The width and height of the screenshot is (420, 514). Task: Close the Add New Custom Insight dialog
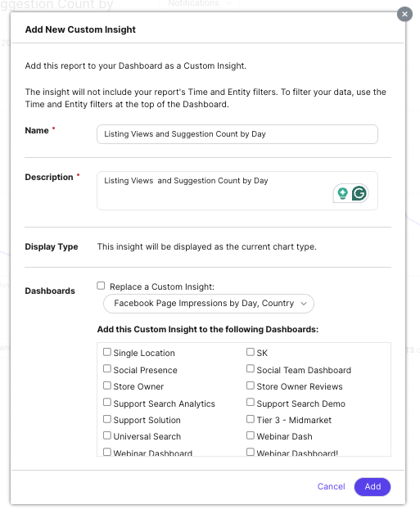pos(404,14)
